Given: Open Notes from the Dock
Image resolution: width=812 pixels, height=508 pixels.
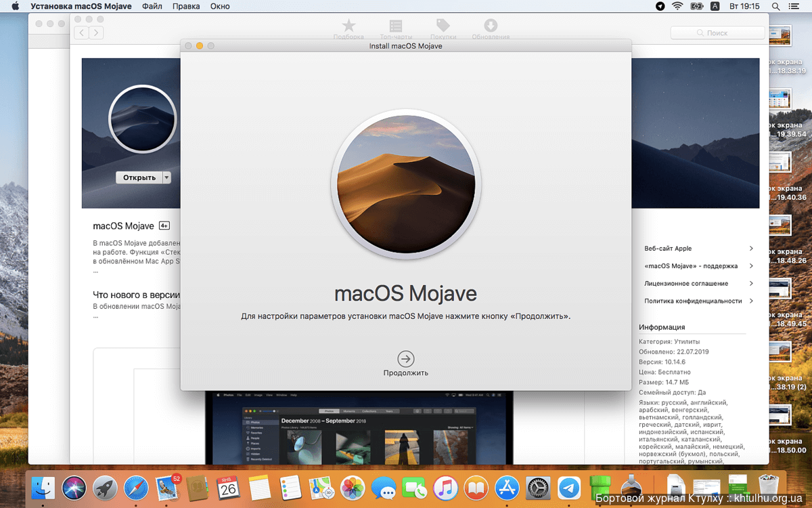Looking at the screenshot, I should [x=259, y=487].
